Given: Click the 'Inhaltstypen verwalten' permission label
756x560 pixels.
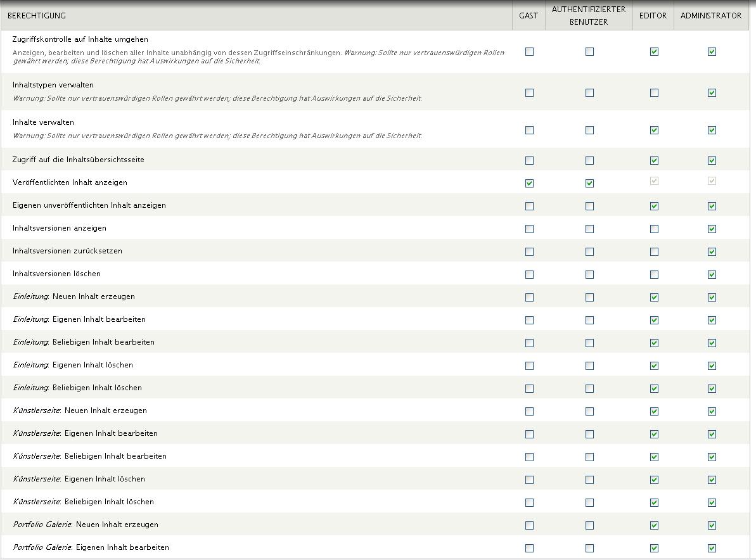Looking at the screenshot, I should 53,85.
